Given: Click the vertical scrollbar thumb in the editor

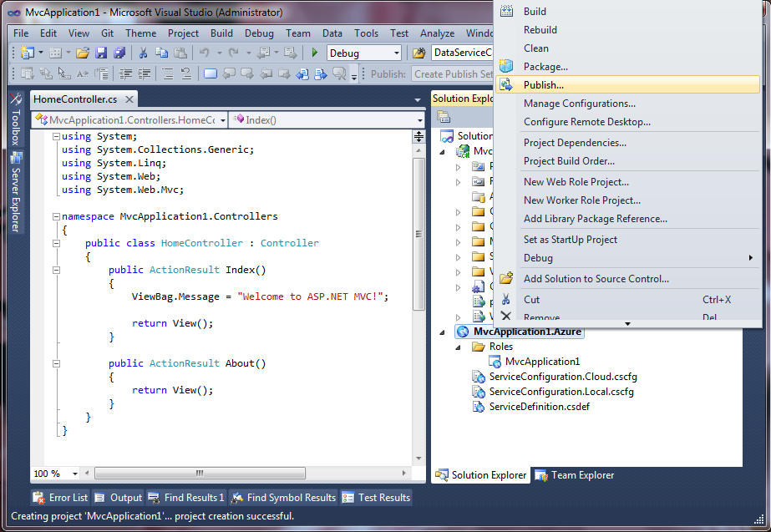Looking at the screenshot, I should (419, 234).
